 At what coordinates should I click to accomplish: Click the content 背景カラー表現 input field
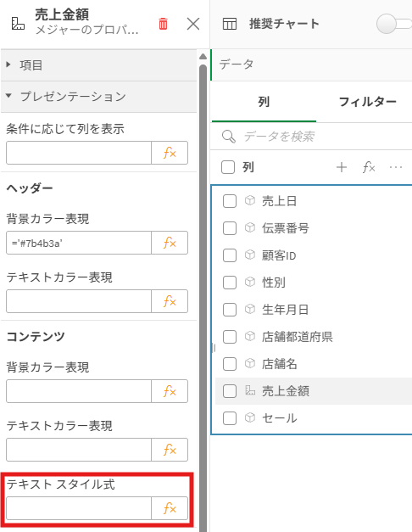79,391
